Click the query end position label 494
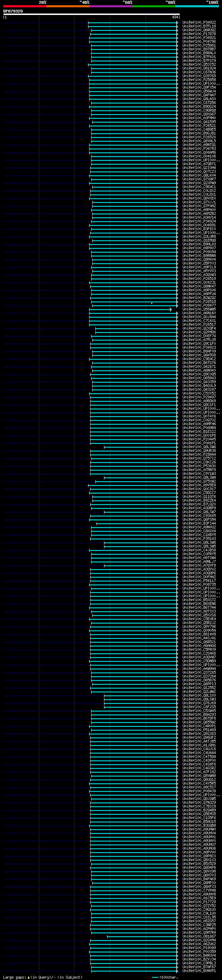 pyautogui.click(x=175, y=17)
